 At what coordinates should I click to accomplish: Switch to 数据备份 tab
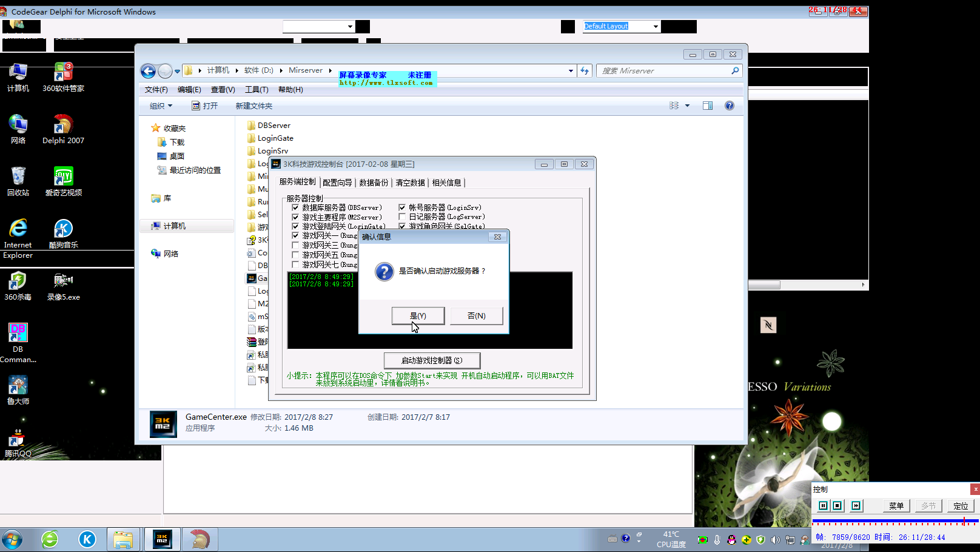point(374,183)
